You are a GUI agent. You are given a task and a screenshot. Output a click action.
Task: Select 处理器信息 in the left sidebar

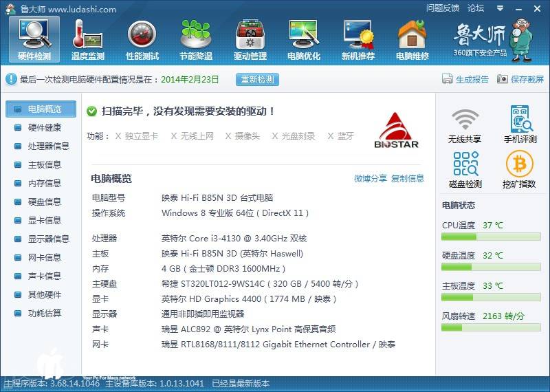[48, 146]
